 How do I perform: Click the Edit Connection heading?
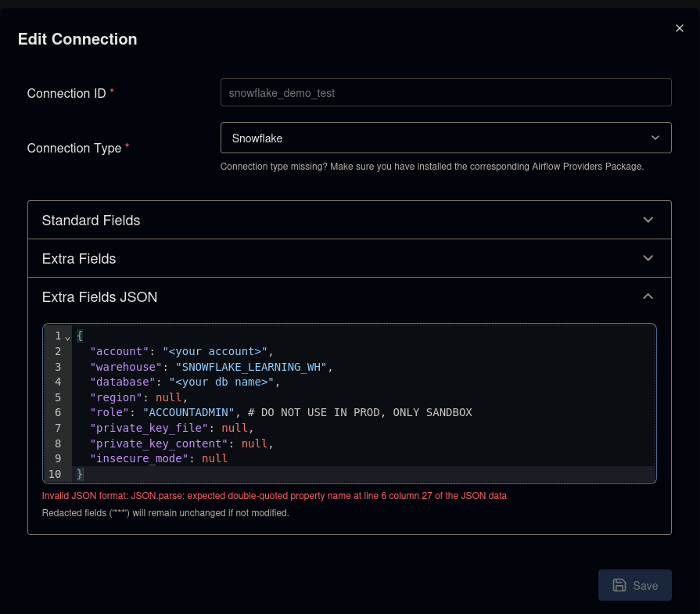click(77, 39)
